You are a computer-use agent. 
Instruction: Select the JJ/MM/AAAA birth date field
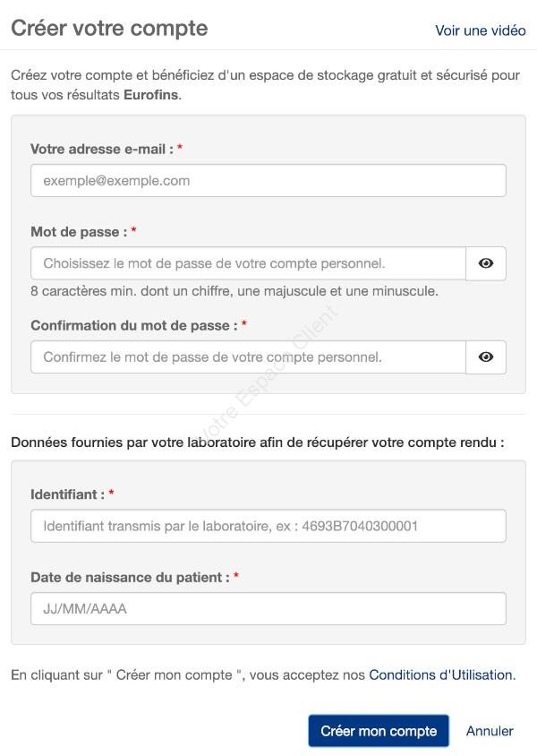(268, 609)
